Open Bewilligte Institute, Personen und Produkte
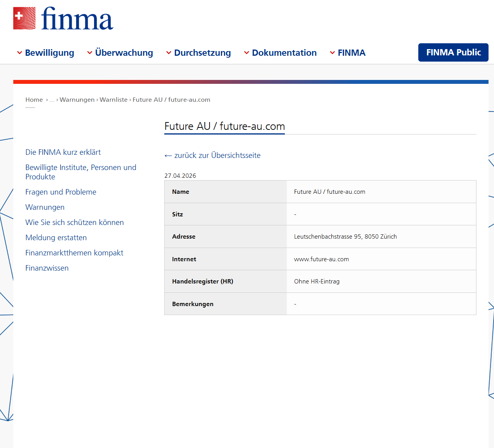 pos(81,172)
